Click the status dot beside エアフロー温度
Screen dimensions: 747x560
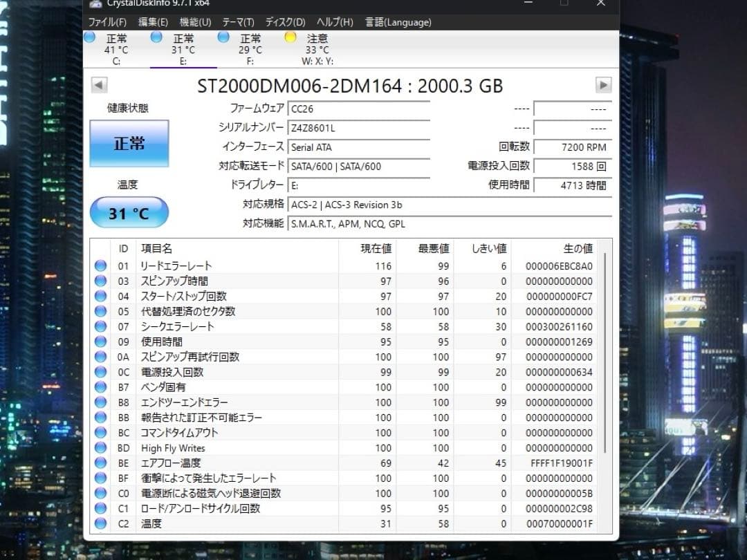coord(100,463)
